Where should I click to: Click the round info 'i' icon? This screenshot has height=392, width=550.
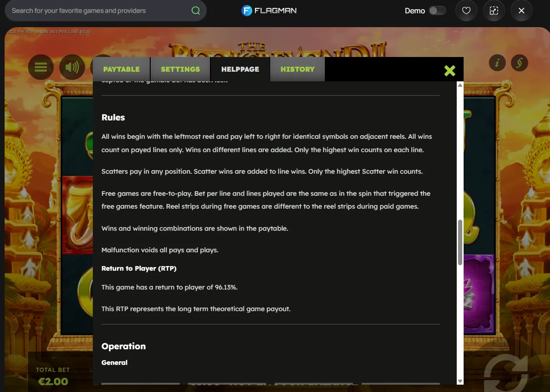pos(497,63)
